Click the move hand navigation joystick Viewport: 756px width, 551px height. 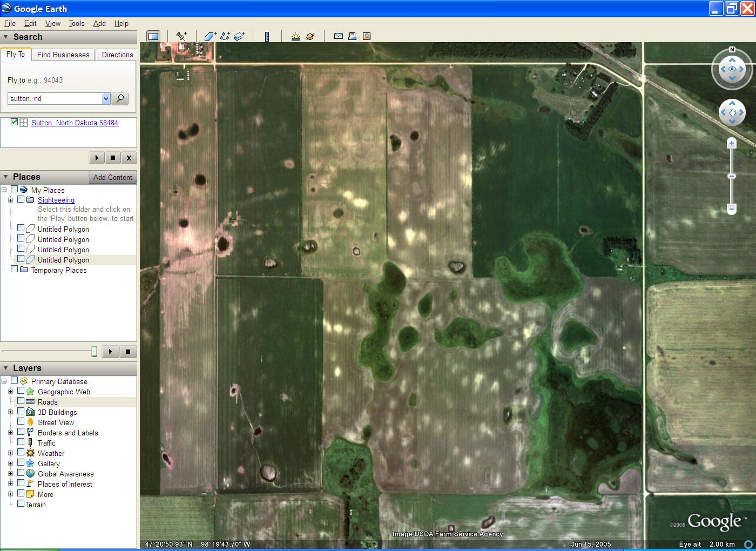[x=732, y=112]
